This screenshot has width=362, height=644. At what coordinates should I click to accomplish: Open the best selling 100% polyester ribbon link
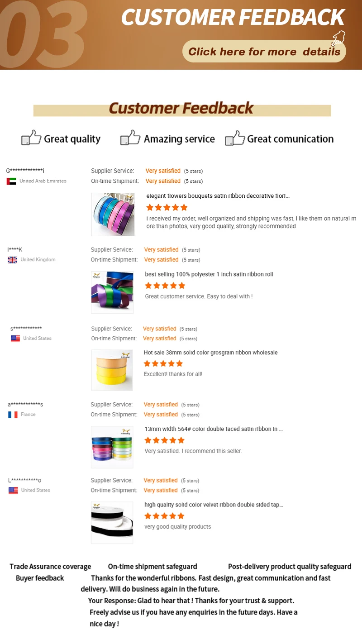click(209, 274)
